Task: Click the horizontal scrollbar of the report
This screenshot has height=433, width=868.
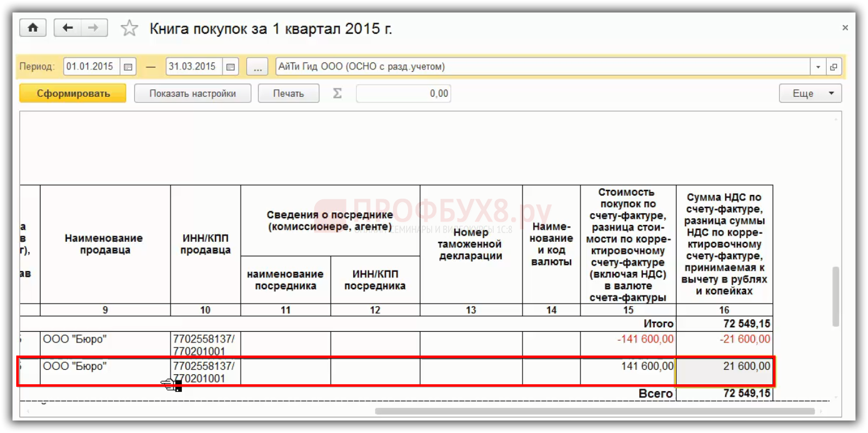Action: point(594,411)
